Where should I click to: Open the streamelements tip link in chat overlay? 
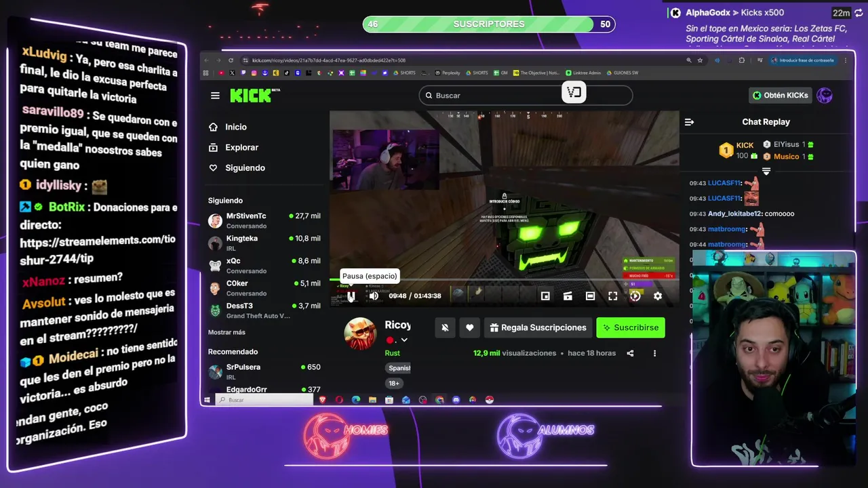[98, 249]
